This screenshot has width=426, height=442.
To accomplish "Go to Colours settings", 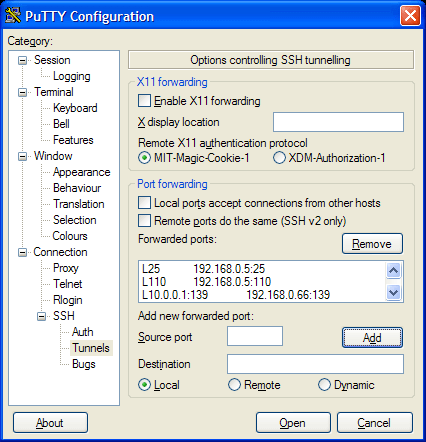I will coord(70,236).
